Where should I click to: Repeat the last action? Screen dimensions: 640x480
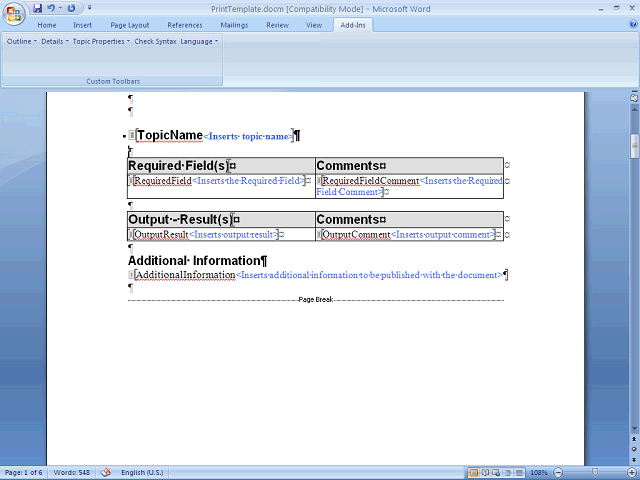[71, 8]
